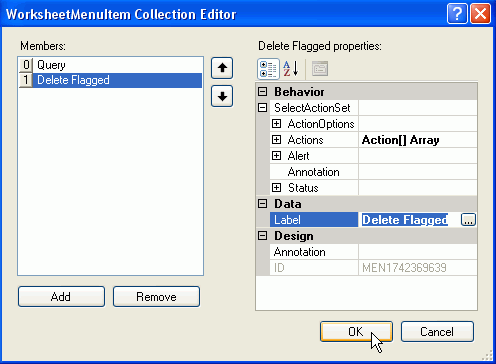The image size is (496, 364).
Task: Move member up with arrow button
Action: 222,68
